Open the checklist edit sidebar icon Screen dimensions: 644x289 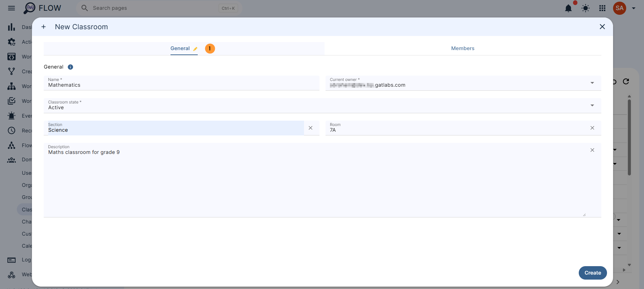[11, 101]
